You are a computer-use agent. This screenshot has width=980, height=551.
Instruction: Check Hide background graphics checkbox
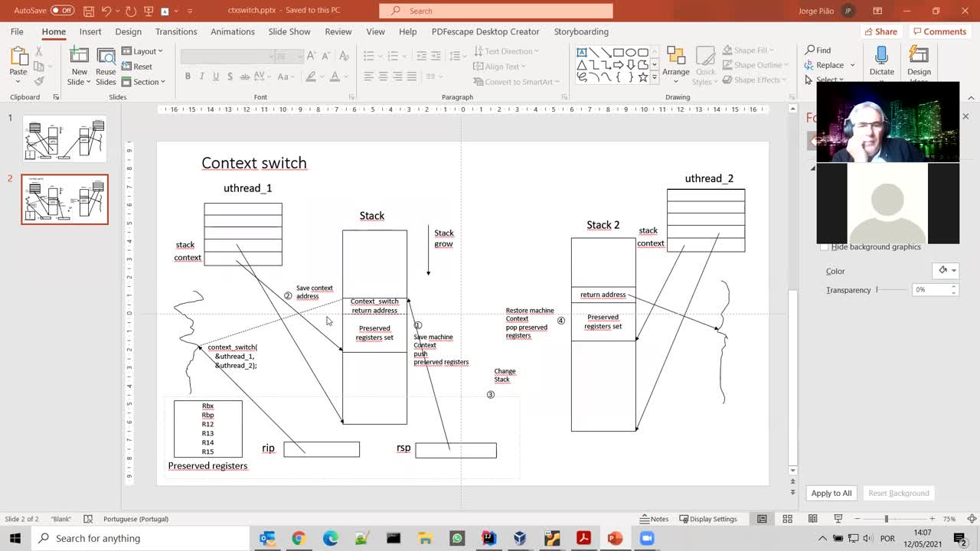825,246
